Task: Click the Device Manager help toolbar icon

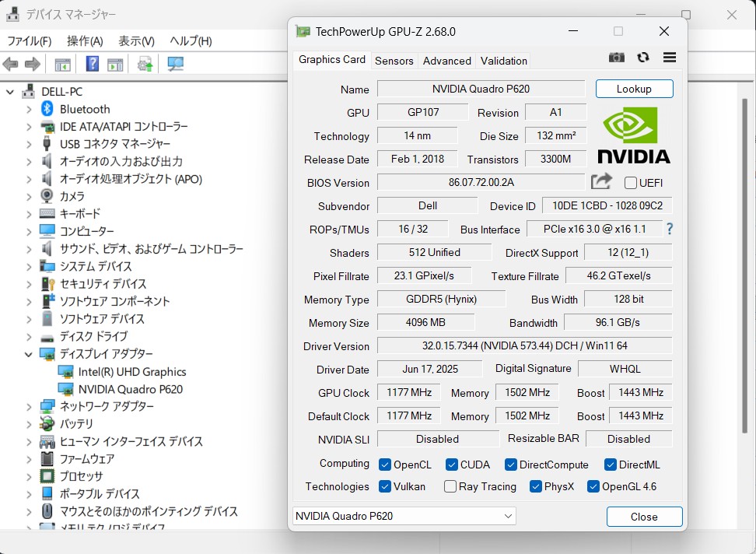Action: pyautogui.click(x=93, y=64)
